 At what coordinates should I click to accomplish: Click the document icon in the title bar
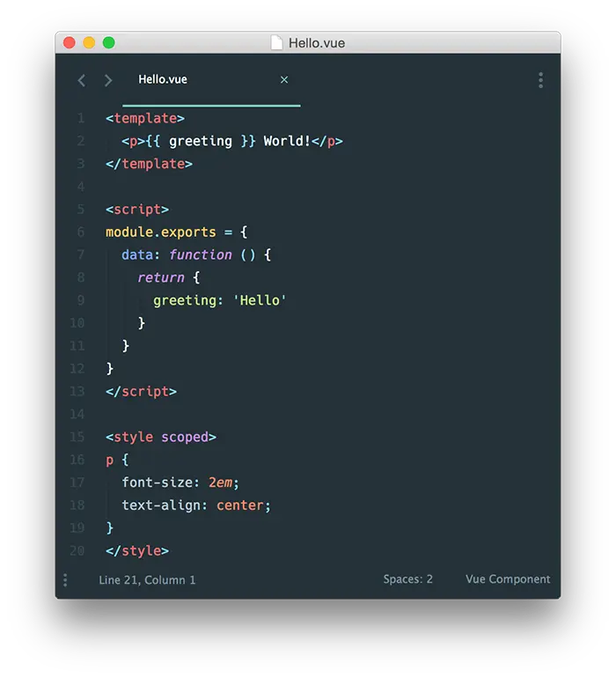[276, 43]
